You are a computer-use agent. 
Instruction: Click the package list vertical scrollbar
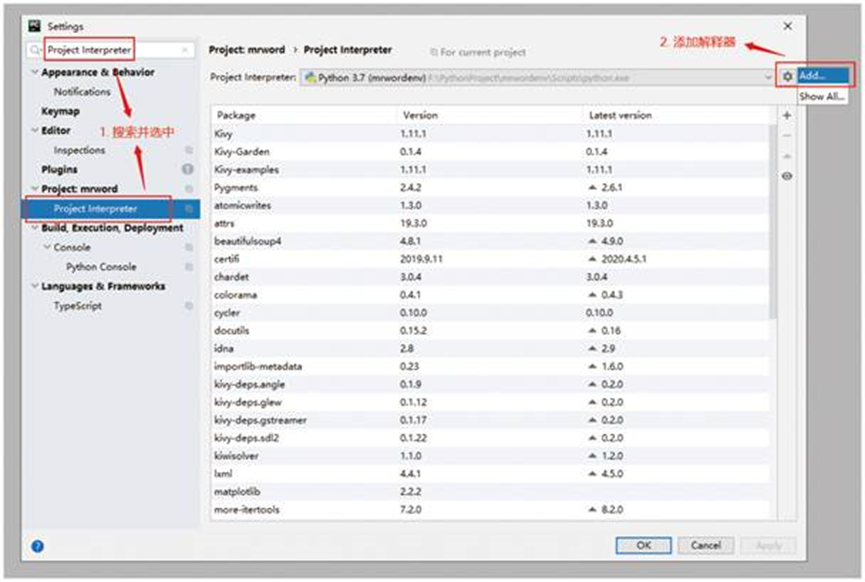pyautogui.click(x=773, y=221)
